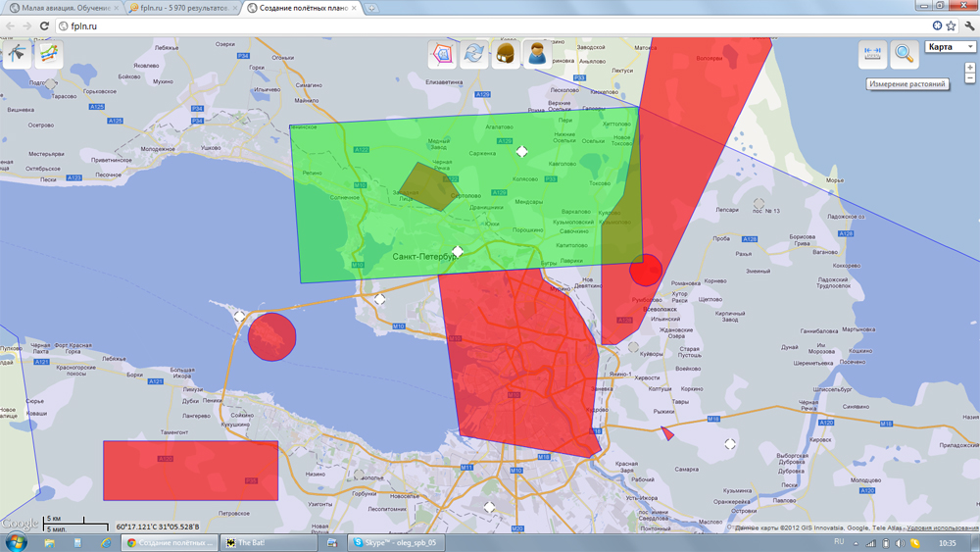Open the flight profile chart icon
Image resolution: width=980 pixels, height=552 pixels.
(49, 55)
